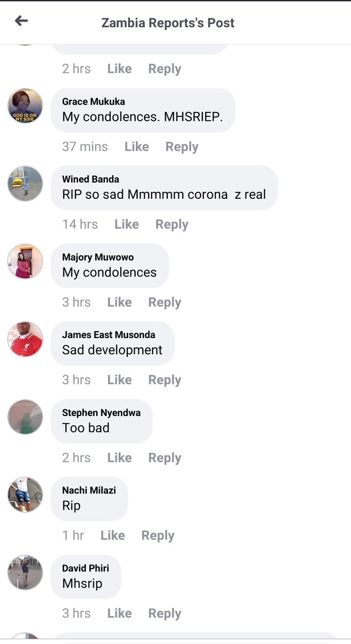Screen dimensions: 351x644
Task: Like Majory Muwowo's condolences comment
Action: click(x=119, y=302)
